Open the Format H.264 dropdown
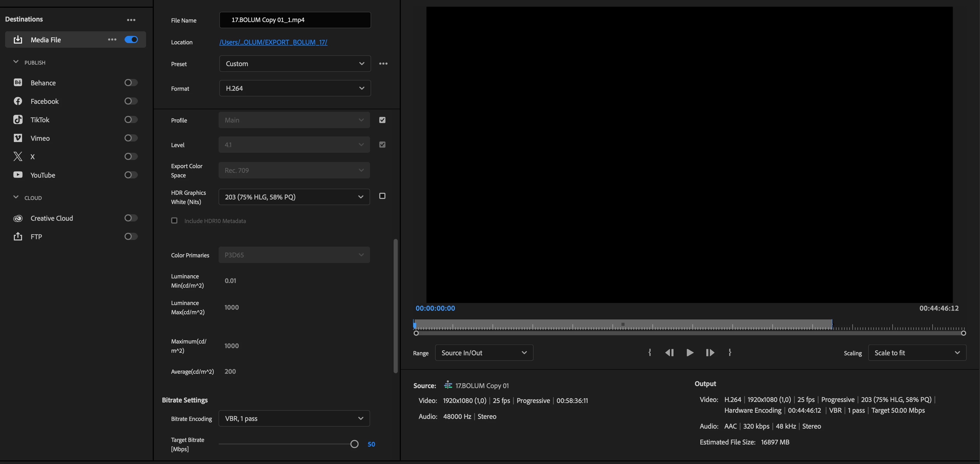Viewport: 980px width, 464px height. click(295, 88)
